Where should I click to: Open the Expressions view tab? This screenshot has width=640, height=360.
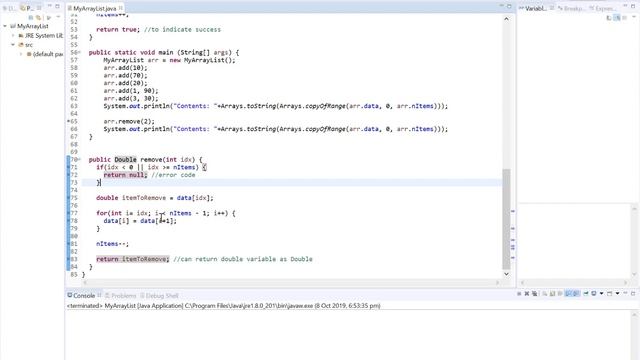pos(603,8)
